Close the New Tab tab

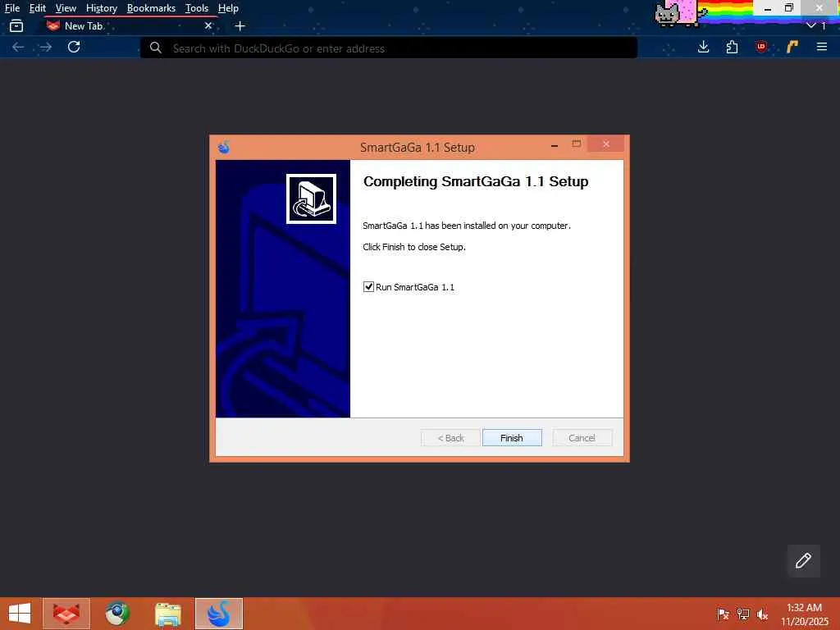coord(208,25)
